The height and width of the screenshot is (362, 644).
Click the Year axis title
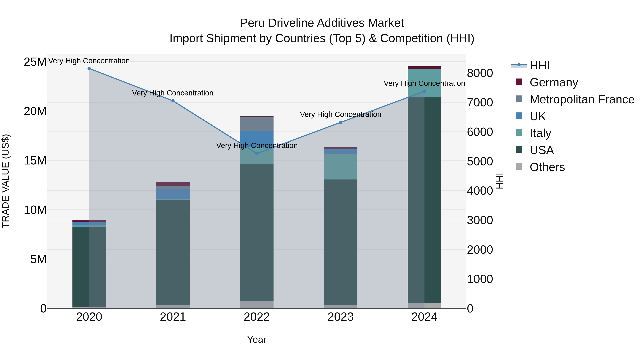pos(257,339)
